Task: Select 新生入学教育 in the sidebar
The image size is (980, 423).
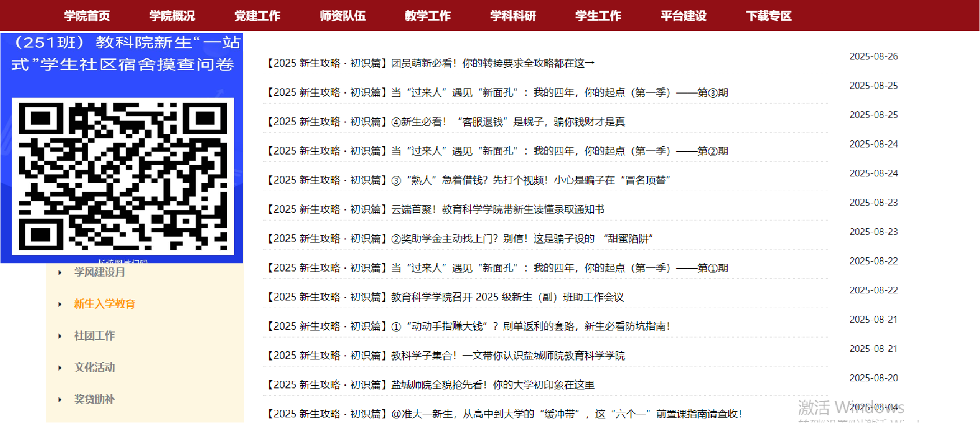Action: click(x=104, y=304)
